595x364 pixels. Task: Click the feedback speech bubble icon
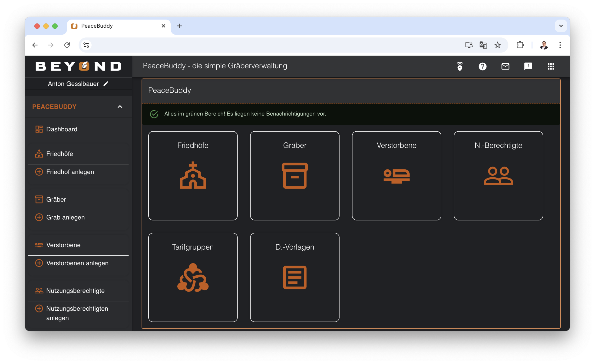[528, 66]
